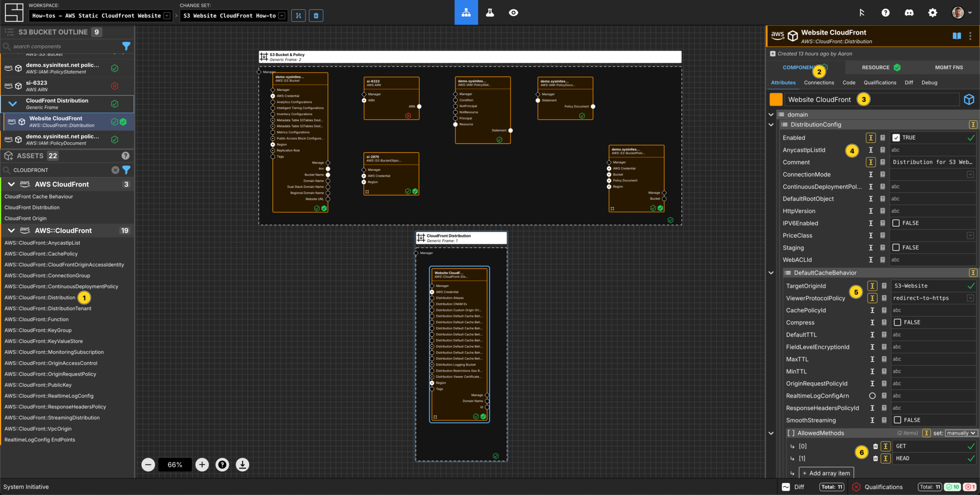The height and width of the screenshot is (495, 980).
Task: Click the orange component color swatch
Action: coord(775,99)
